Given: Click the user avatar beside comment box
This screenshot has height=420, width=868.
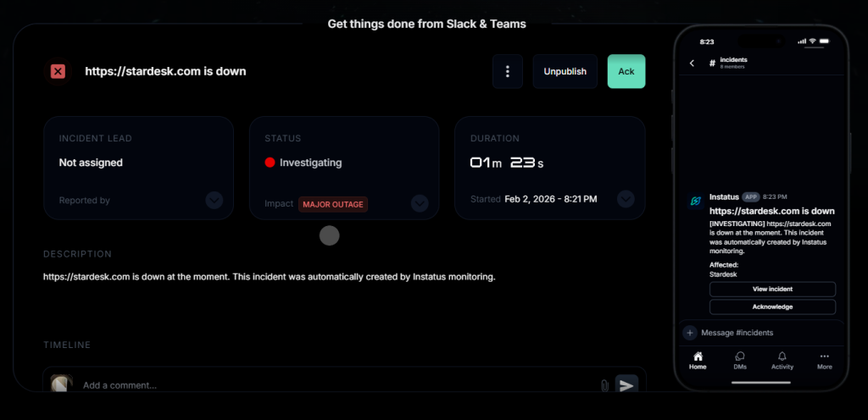Looking at the screenshot, I should pos(61,384).
